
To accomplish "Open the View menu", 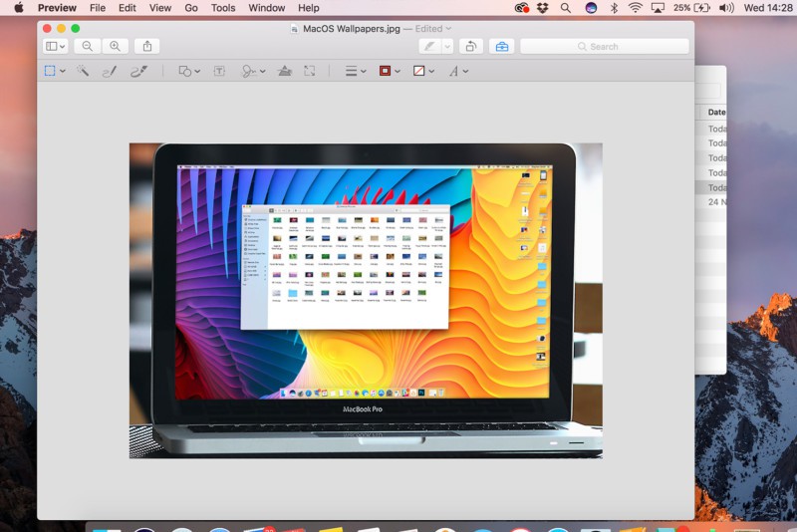I will tap(160, 8).
